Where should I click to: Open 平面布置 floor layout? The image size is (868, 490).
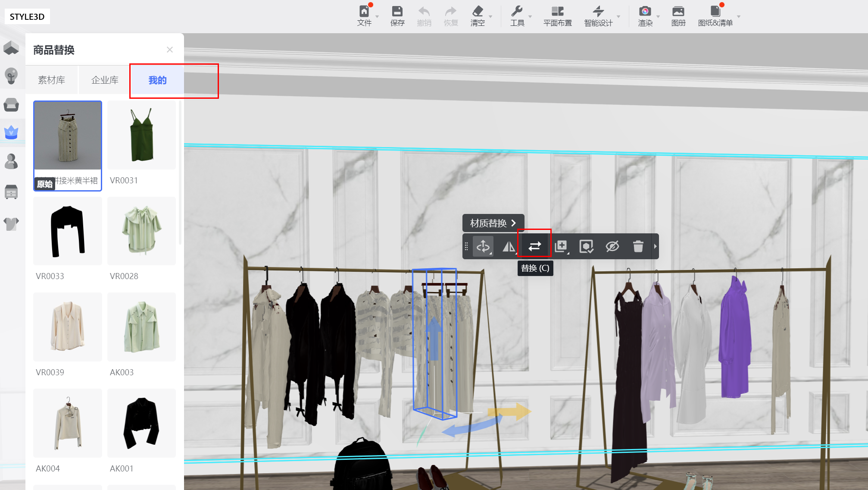558,16
